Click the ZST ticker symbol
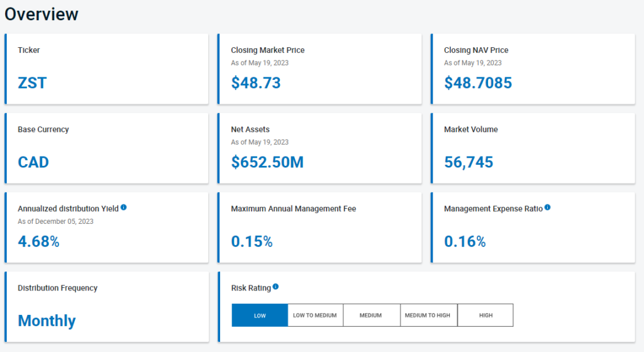This screenshot has height=352, width=644. [32, 83]
